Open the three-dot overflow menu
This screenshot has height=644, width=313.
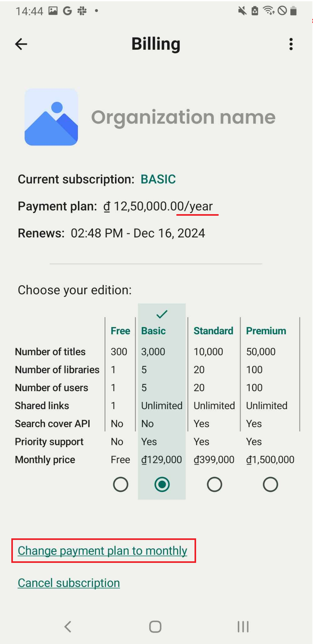pyautogui.click(x=291, y=44)
